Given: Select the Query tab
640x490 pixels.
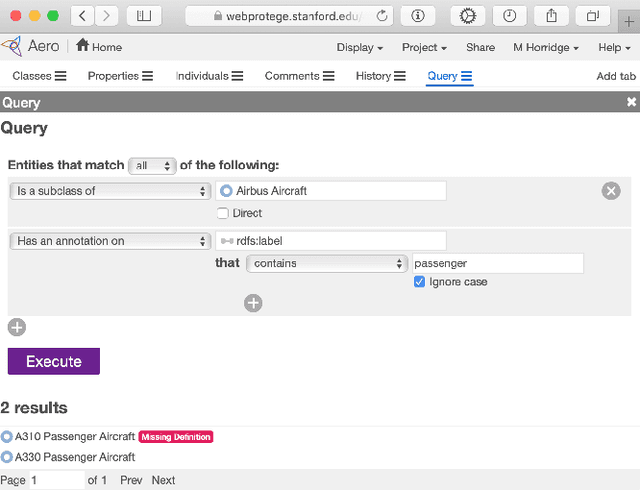Looking at the screenshot, I should 442,76.
